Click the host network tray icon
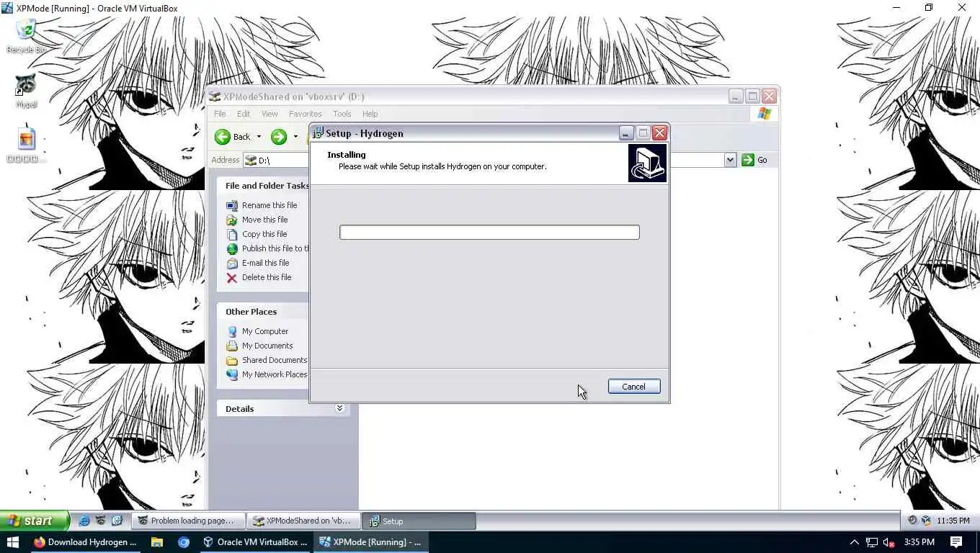Screen dimensions: 980x553 (872, 542)
